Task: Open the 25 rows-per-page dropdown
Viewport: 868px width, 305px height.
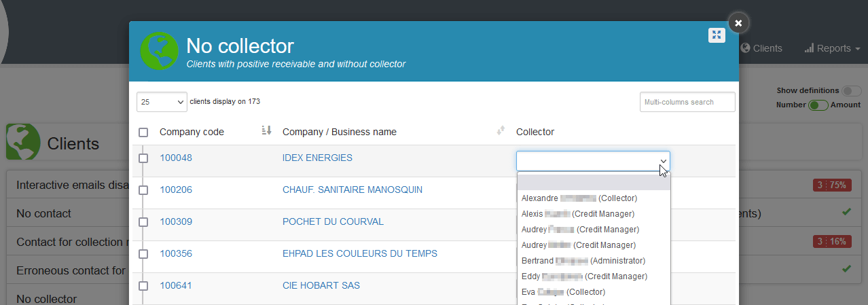Action: click(162, 102)
